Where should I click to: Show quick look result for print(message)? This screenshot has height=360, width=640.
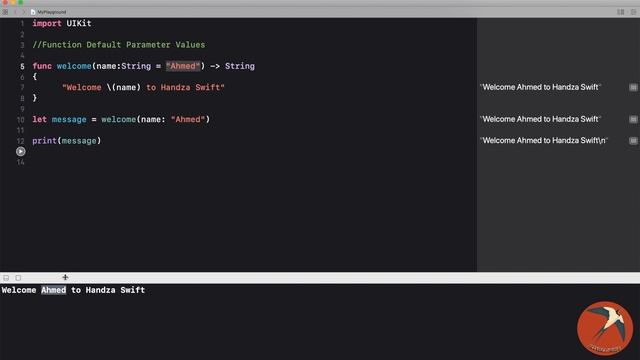pos(633,140)
